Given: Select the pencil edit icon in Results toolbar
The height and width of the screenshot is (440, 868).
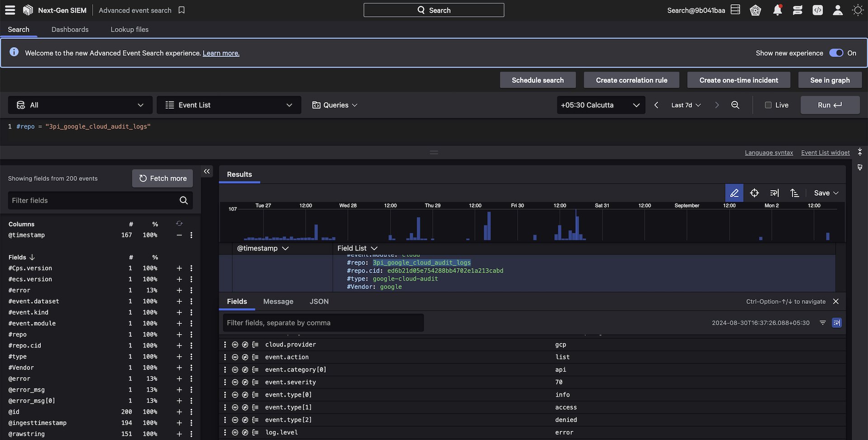Looking at the screenshot, I should [734, 193].
